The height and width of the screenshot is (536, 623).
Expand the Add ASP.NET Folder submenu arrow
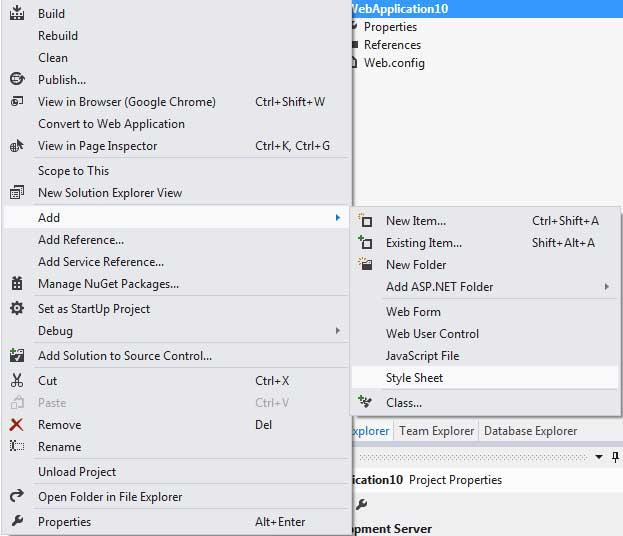(x=607, y=286)
